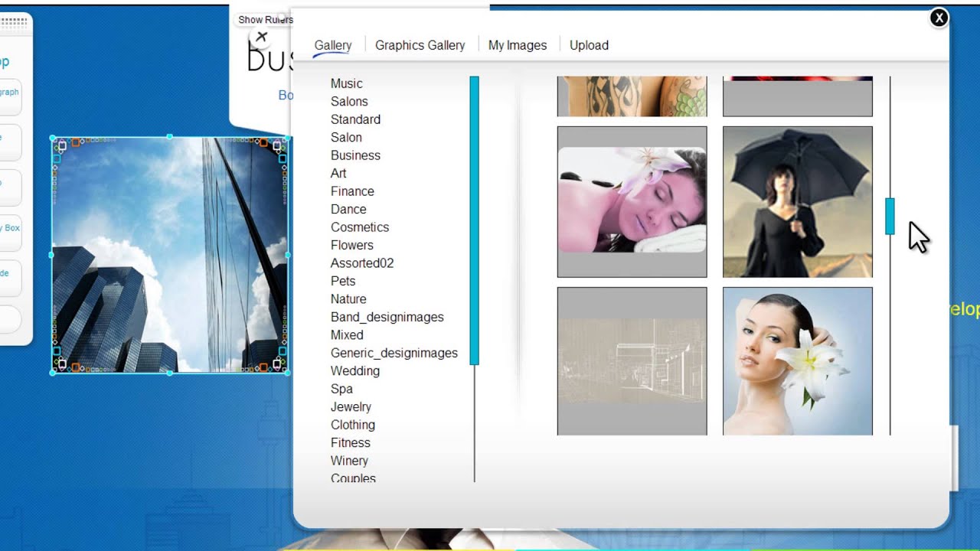
Task: Select the spa massage woman thumbnail
Action: coord(632,202)
